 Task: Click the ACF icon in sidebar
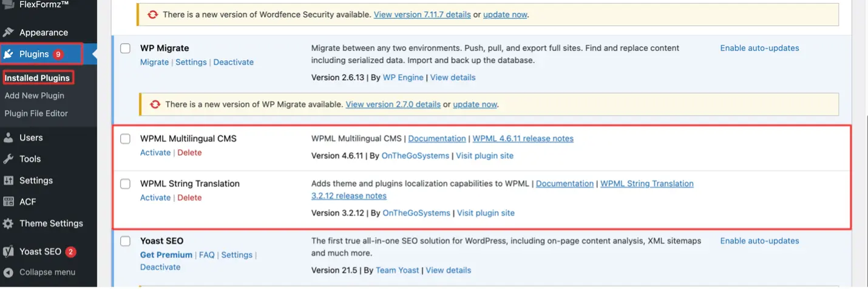[x=8, y=202]
